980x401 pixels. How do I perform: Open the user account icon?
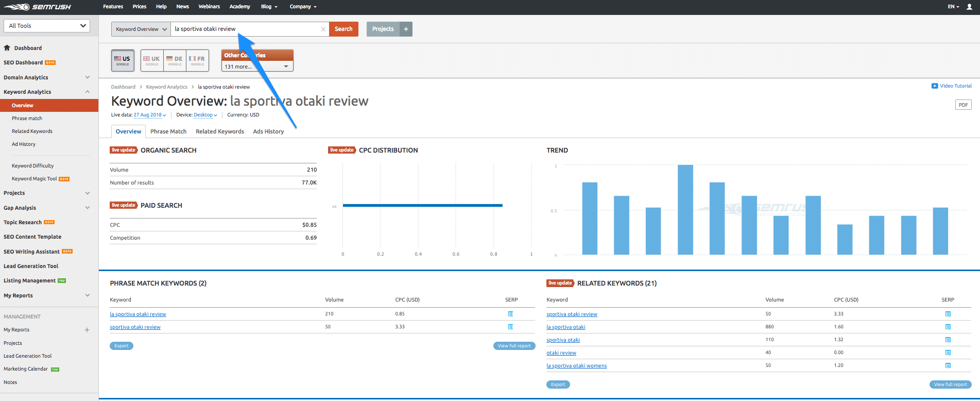970,7
